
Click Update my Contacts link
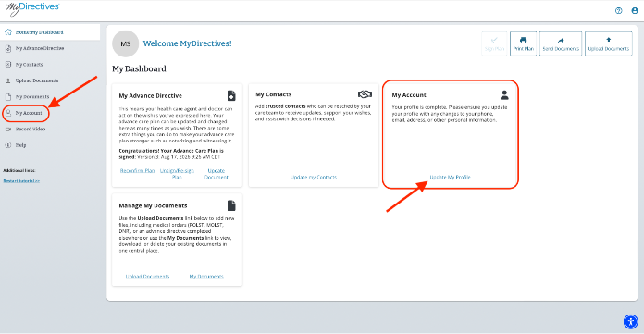coord(314,177)
